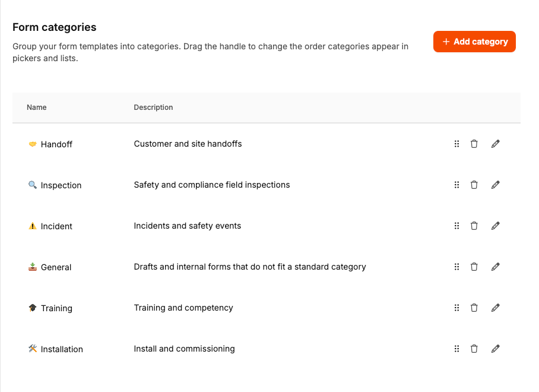Click the Inspection row drag handle
This screenshot has height=392, width=539.
[x=456, y=185]
